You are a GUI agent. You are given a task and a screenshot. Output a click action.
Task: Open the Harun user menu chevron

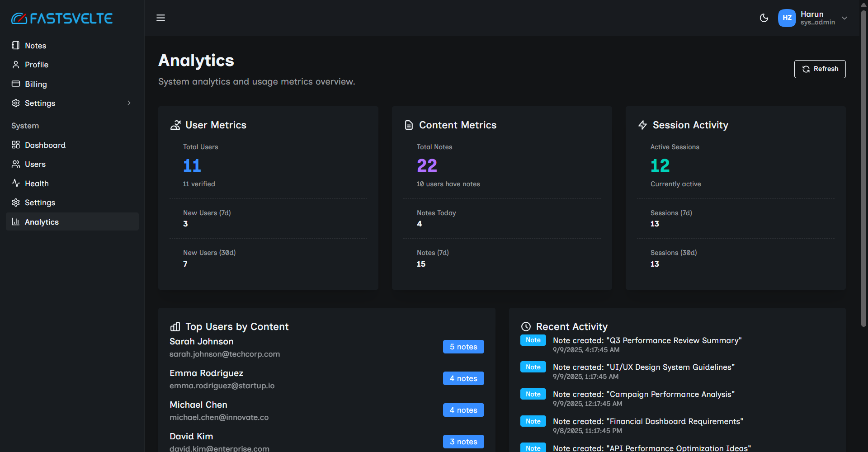coord(844,18)
